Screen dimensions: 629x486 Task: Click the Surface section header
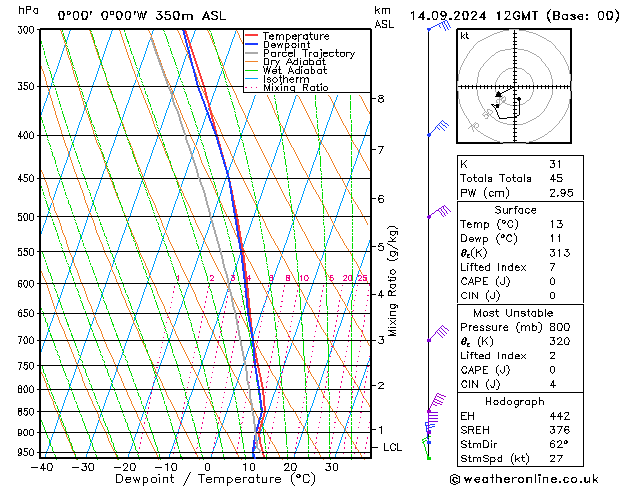(515, 210)
